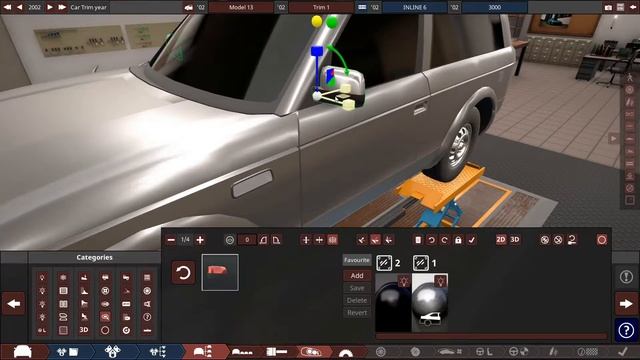The image size is (640, 360).
Task: Click the material panel horizontal scrollbar
Action: coord(491,336)
